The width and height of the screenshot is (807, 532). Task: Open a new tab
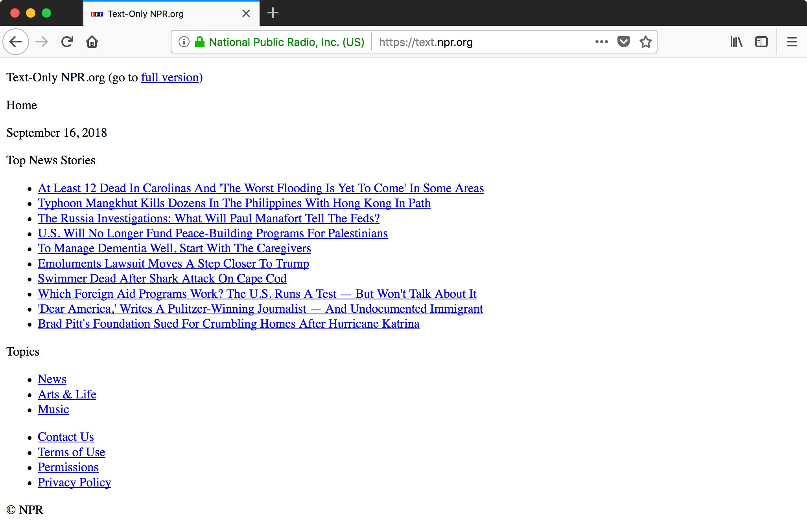pos(273,13)
